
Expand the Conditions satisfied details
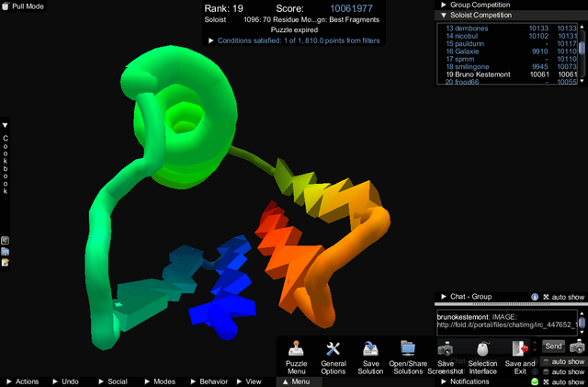[211, 40]
